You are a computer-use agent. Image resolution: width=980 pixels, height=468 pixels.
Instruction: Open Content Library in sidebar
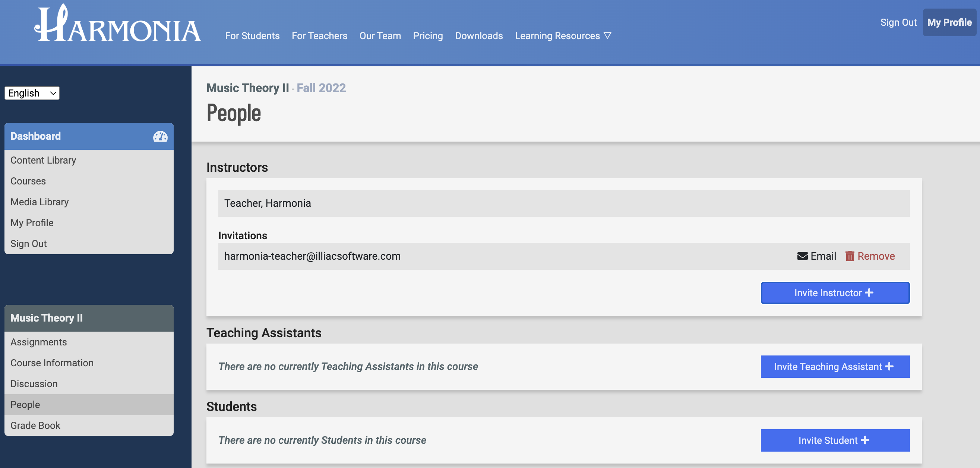pos(89,160)
